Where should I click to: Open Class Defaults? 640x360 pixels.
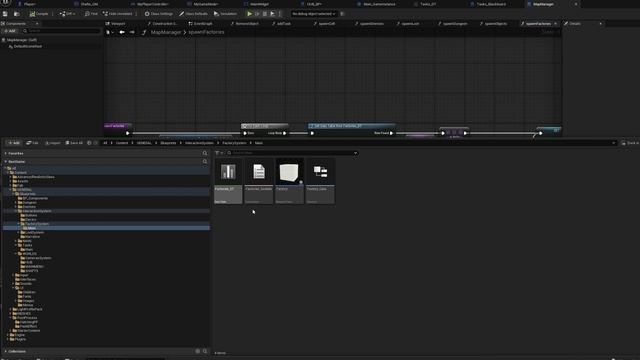(193, 14)
